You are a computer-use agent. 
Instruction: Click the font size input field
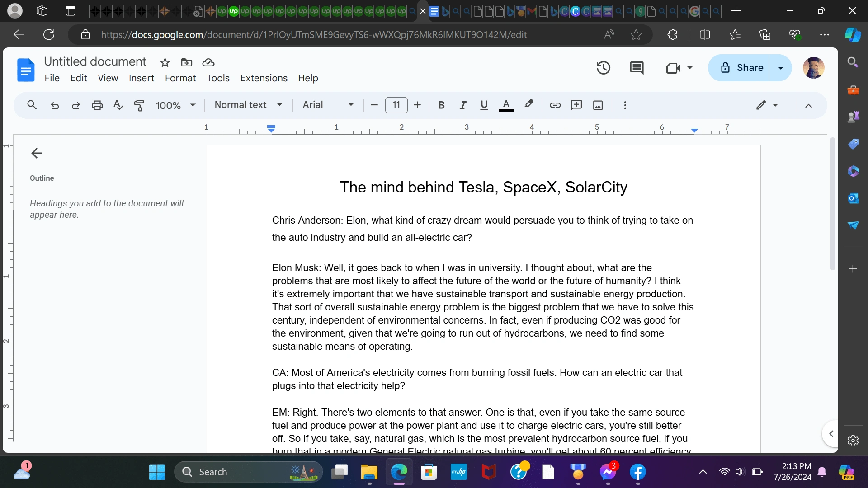coord(396,105)
